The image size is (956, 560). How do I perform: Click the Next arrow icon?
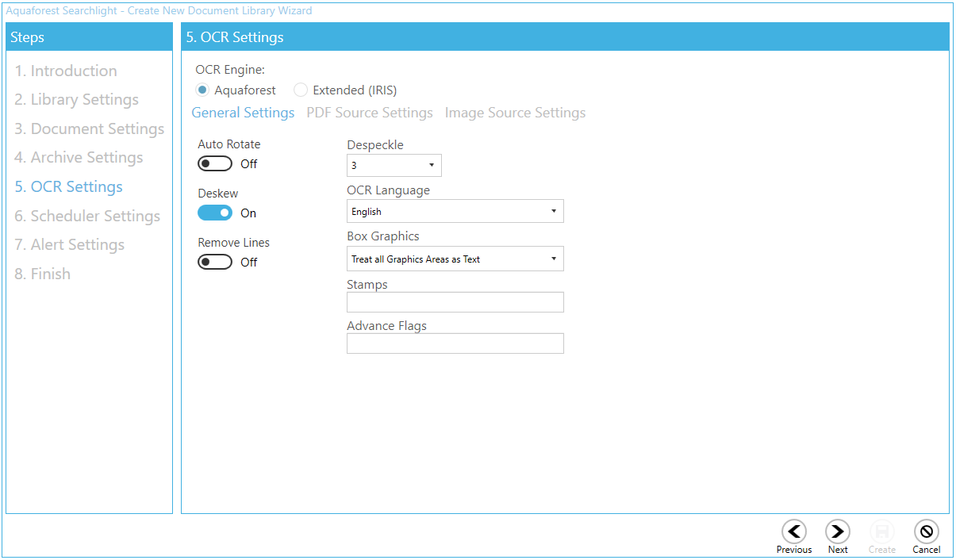click(838, 531)
